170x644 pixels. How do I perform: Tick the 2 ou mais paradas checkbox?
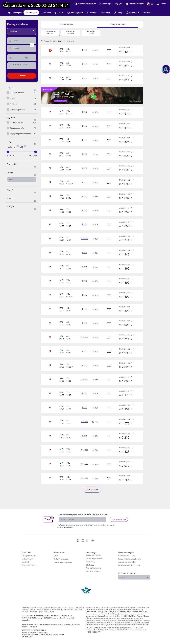[8, 110]
